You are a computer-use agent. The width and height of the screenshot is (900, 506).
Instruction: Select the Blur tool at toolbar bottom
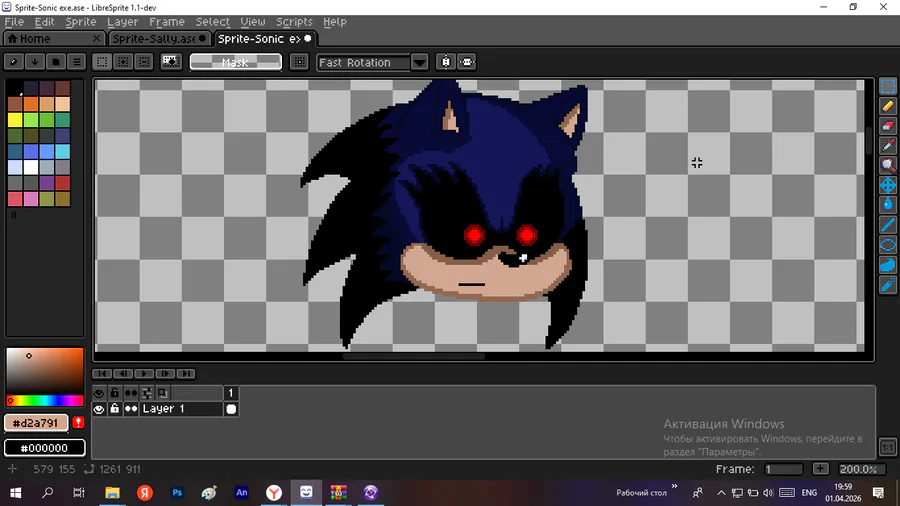pos(887,285)
